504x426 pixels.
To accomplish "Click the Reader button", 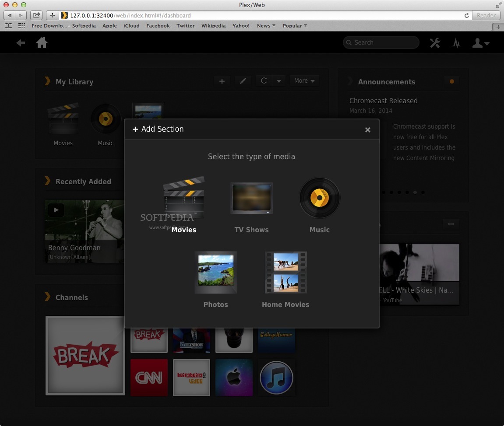I will tap(486, 15).
